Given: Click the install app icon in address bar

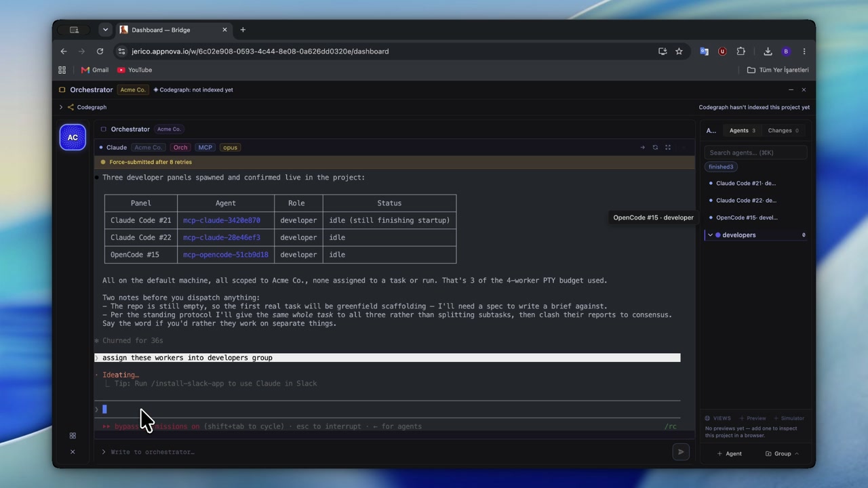Looking at the screenshot, I should pos(663,52).
